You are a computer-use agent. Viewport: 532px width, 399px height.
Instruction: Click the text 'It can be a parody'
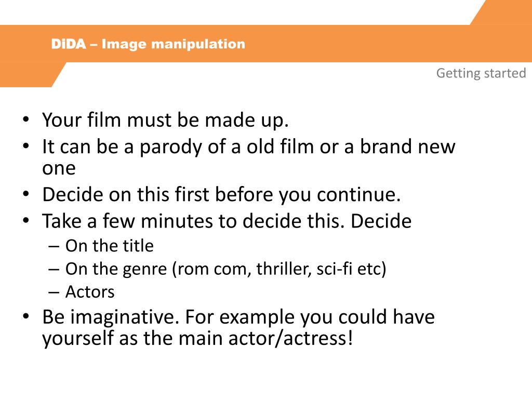click(x=123, y=147)
